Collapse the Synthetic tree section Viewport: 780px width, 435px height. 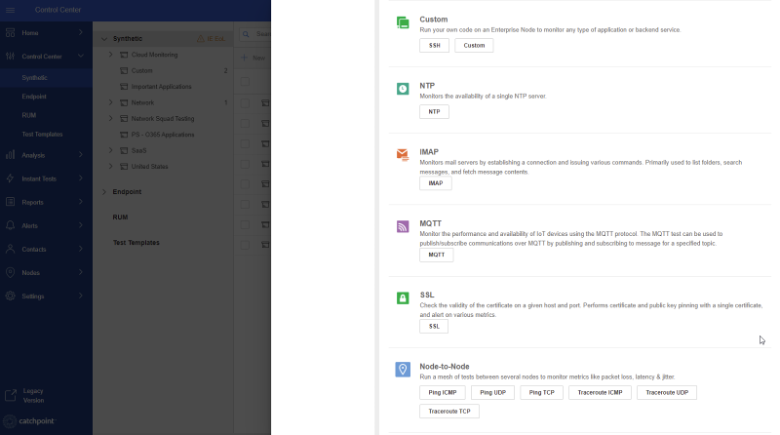click(x=104, y=38)
